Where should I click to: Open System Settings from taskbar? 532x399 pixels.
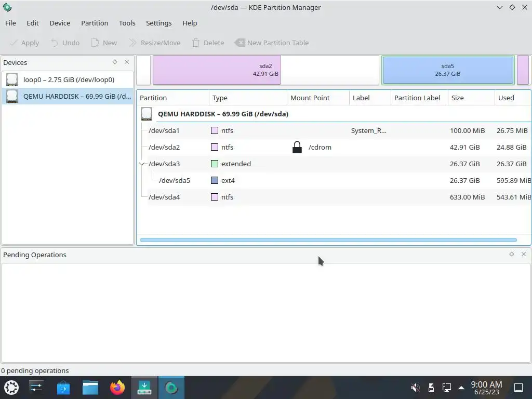[36, 388]
